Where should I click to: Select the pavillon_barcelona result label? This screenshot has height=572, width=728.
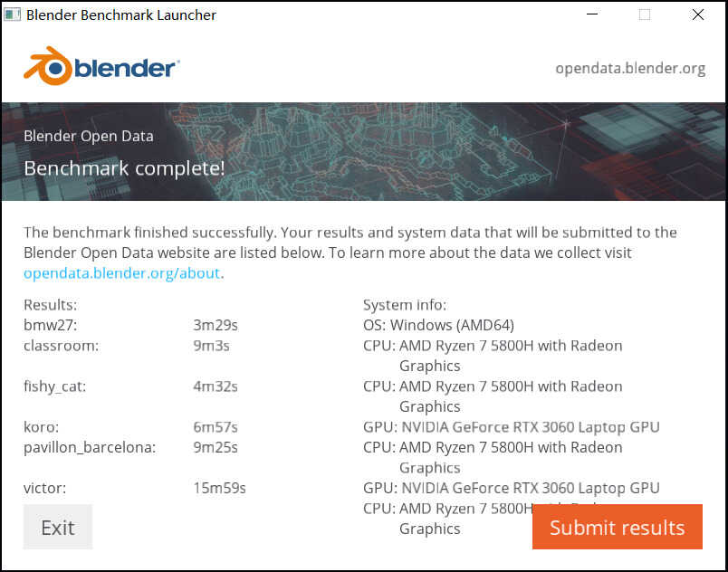click(x=90, y=448)
